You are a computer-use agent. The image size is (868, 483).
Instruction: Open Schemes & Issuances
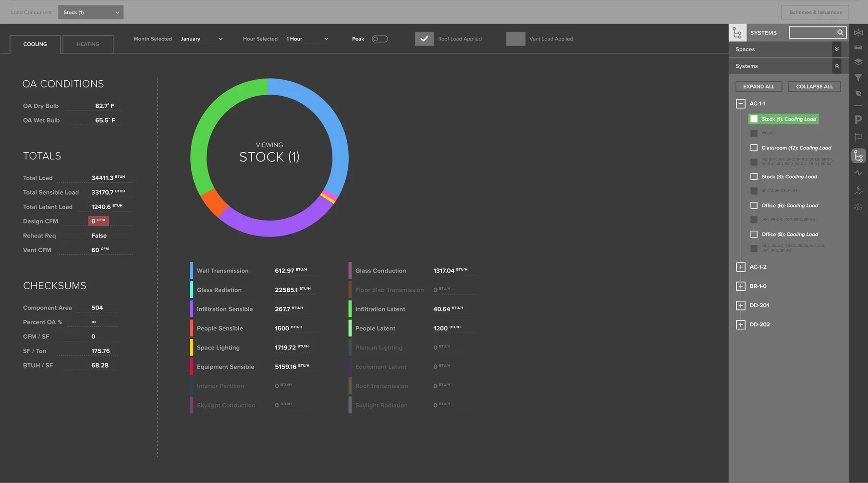click(816, 12)
